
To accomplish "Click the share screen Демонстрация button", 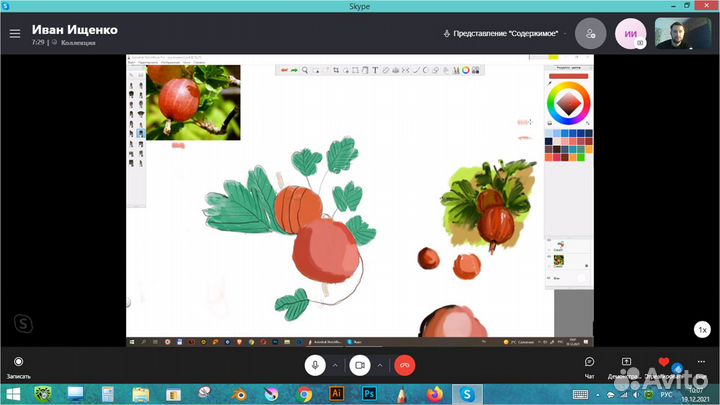I will point(627,365).
